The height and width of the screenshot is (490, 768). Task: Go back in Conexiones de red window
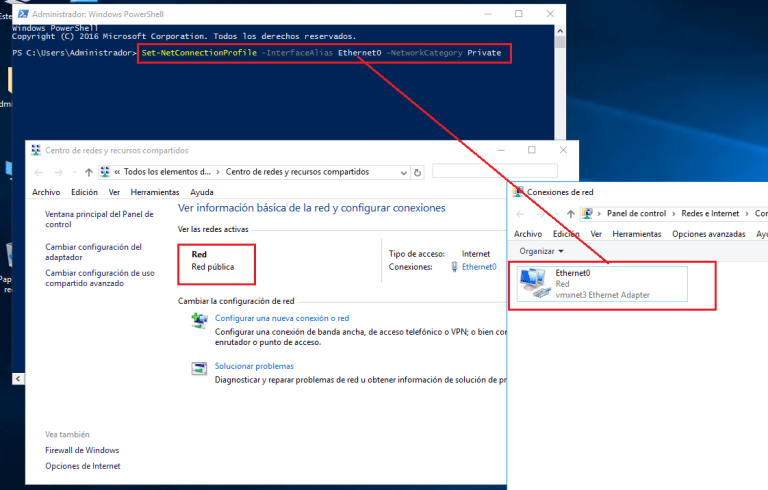[521, 214]
